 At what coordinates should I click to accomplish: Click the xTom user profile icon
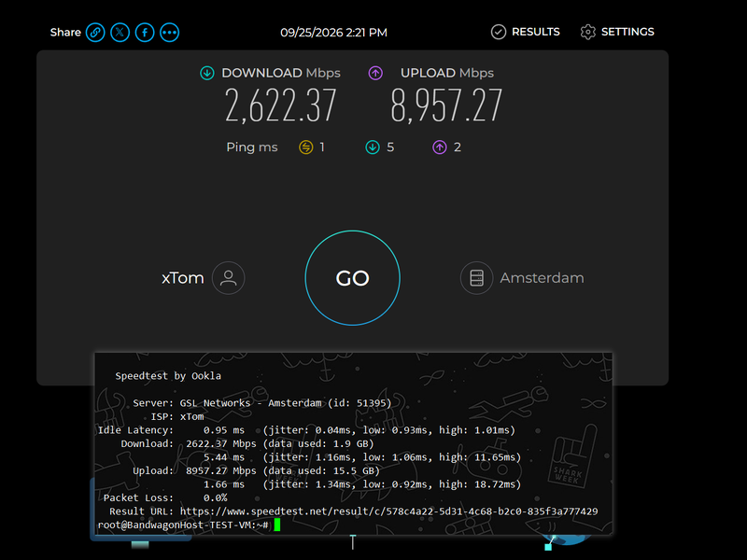[228, 278]
